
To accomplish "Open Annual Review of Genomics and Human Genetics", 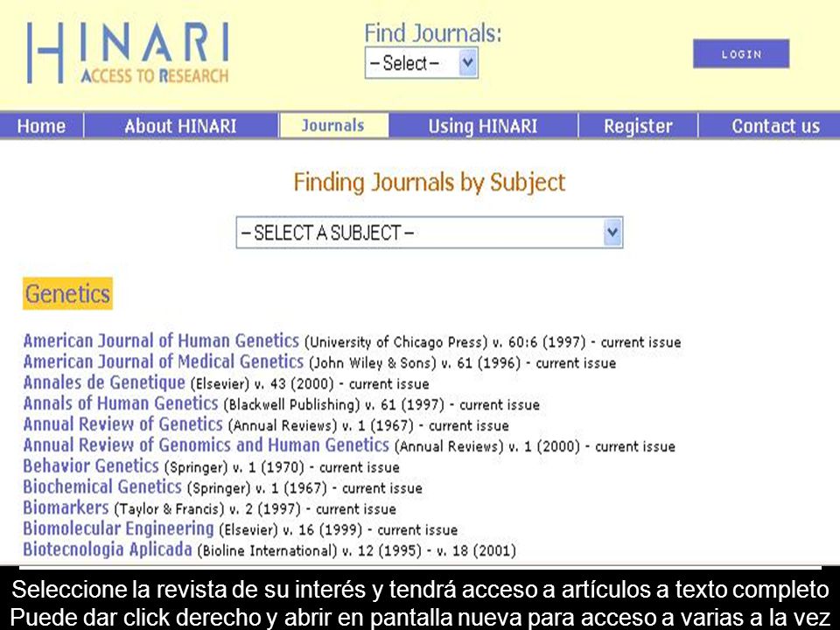I will point(206,445).
